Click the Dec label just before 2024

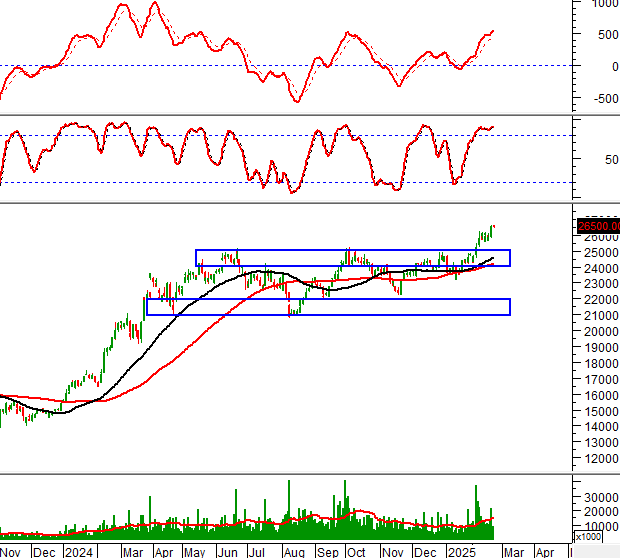pos(44,552)
